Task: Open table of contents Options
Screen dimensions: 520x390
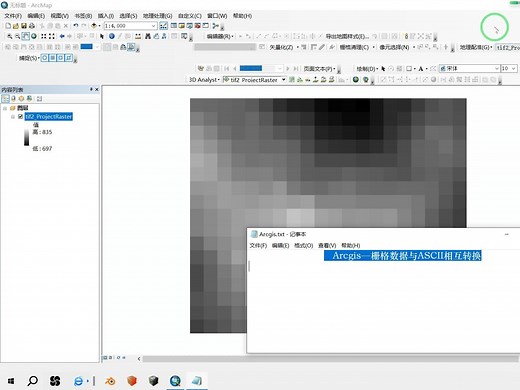Action: coord(39,99)
